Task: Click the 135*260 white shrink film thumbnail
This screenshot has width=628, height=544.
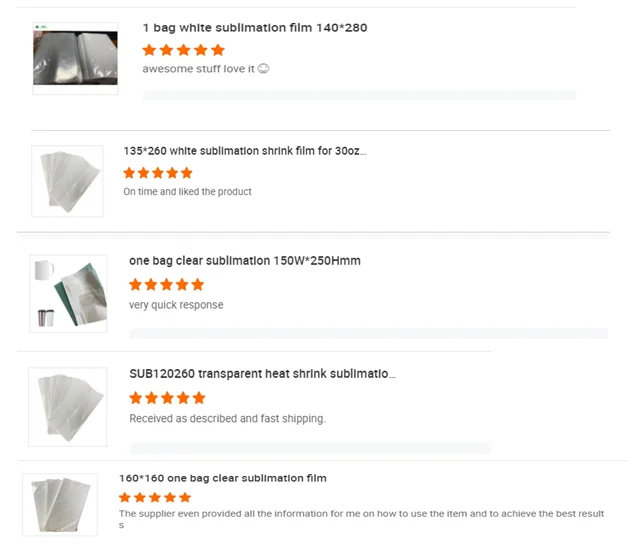Action: click(68, 181)
